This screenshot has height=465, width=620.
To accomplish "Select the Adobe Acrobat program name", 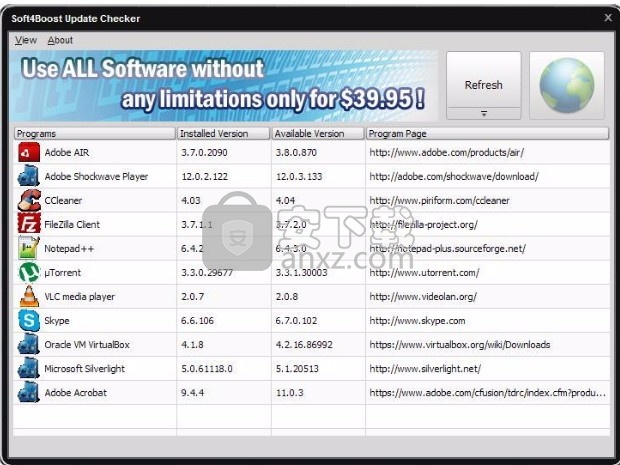I will pos(76,393).
